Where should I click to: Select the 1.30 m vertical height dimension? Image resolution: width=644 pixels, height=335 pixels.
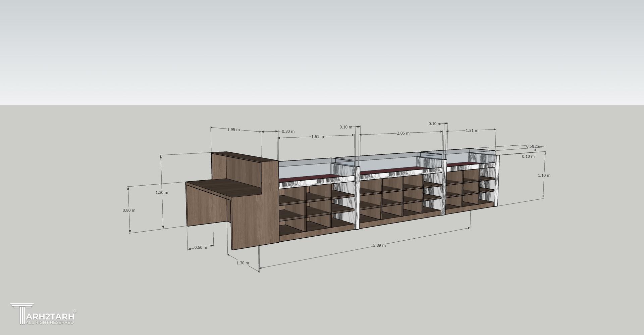pos(162,193)
